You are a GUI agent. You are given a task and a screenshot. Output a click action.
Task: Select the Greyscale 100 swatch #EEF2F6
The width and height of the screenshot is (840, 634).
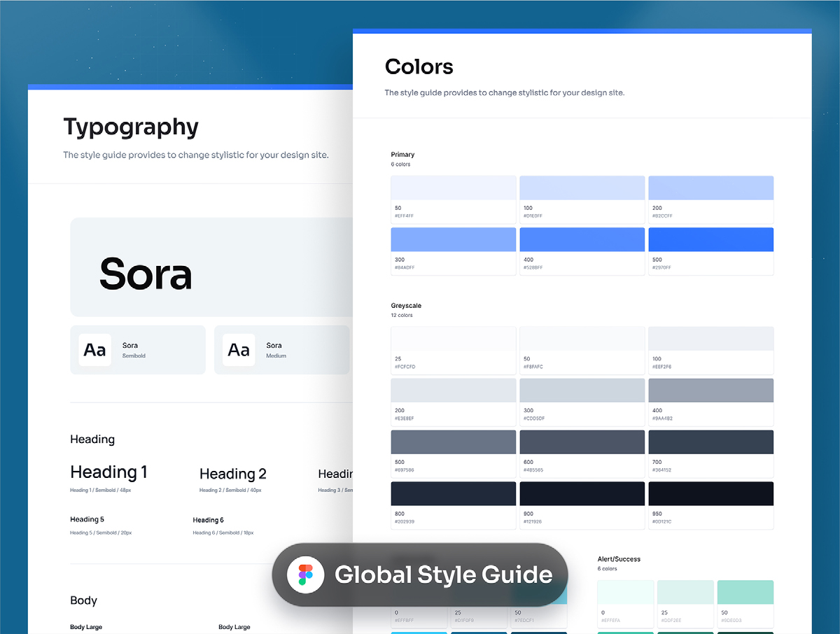point(711,351)
